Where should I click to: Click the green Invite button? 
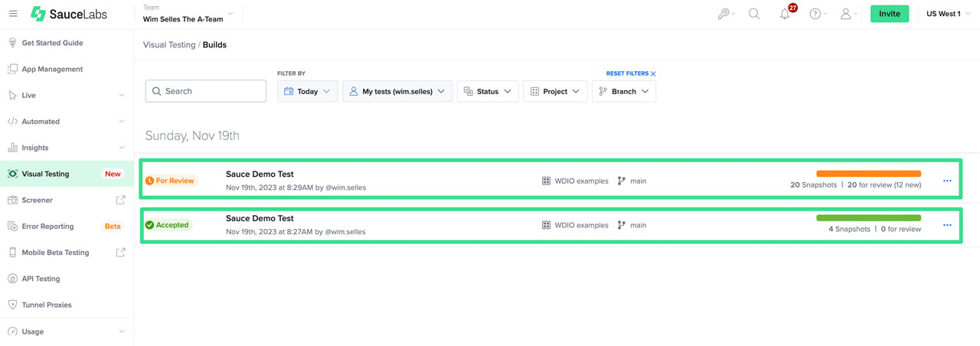click(x=890, y=14)
